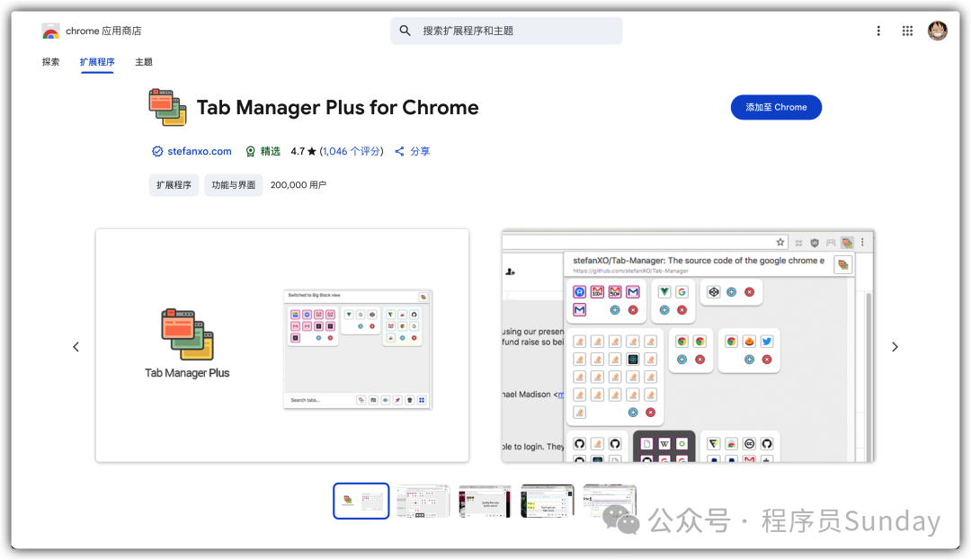Open the Google apps grid
The height and width of the screenshot is (560, 971).
908,31
